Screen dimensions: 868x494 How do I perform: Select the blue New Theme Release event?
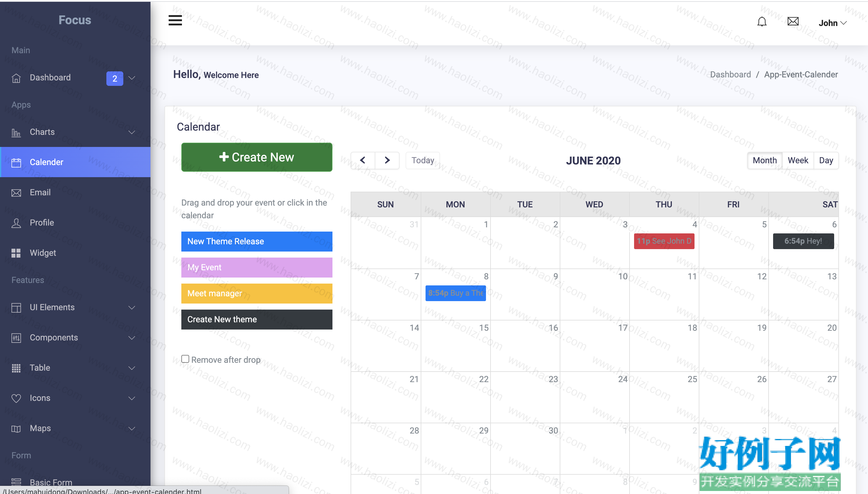coord(257,242)
